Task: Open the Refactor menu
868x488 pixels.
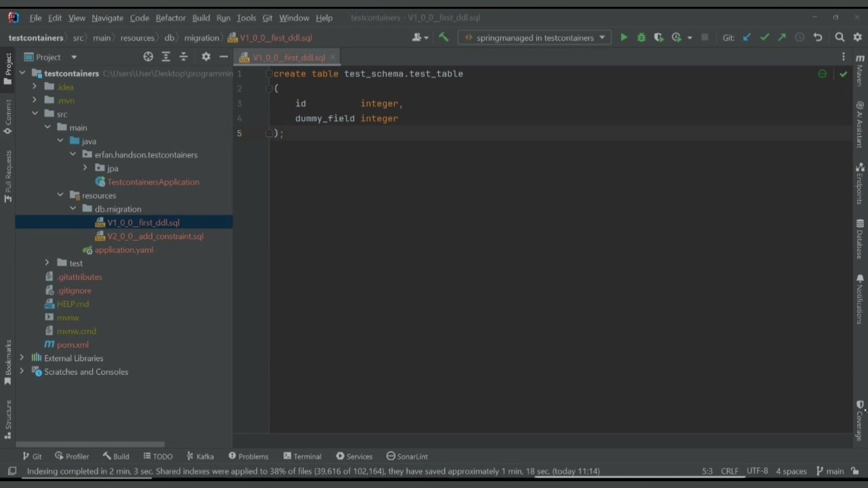Action: pyautogui.click(x=170, y=18)
